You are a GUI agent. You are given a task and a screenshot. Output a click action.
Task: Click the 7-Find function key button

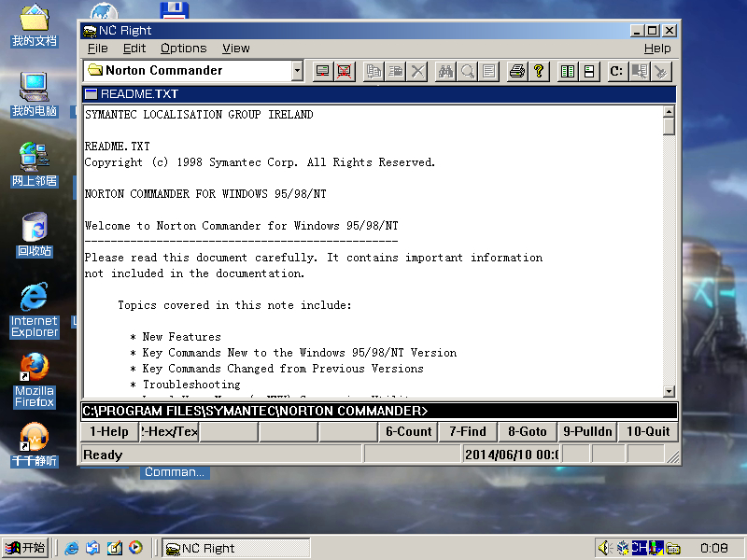point(468,431)
